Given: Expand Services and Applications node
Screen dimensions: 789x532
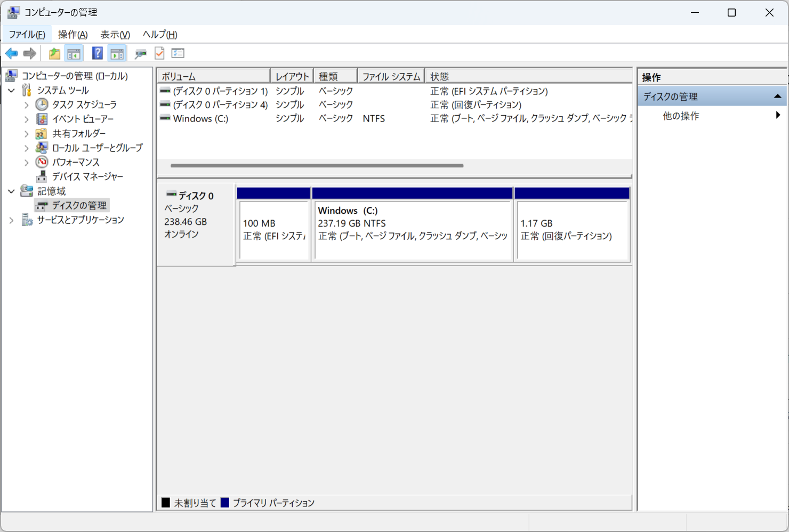Looking at the screenshot, I should 11,220.
